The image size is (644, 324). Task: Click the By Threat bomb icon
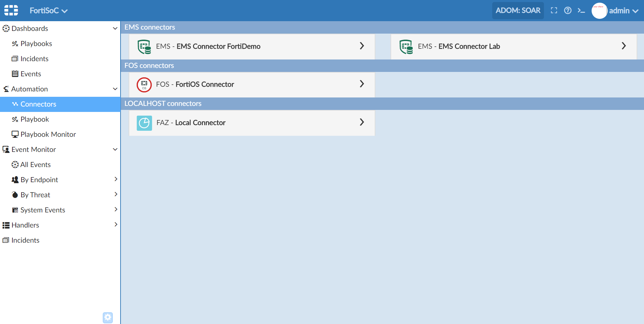coord(15,195)
